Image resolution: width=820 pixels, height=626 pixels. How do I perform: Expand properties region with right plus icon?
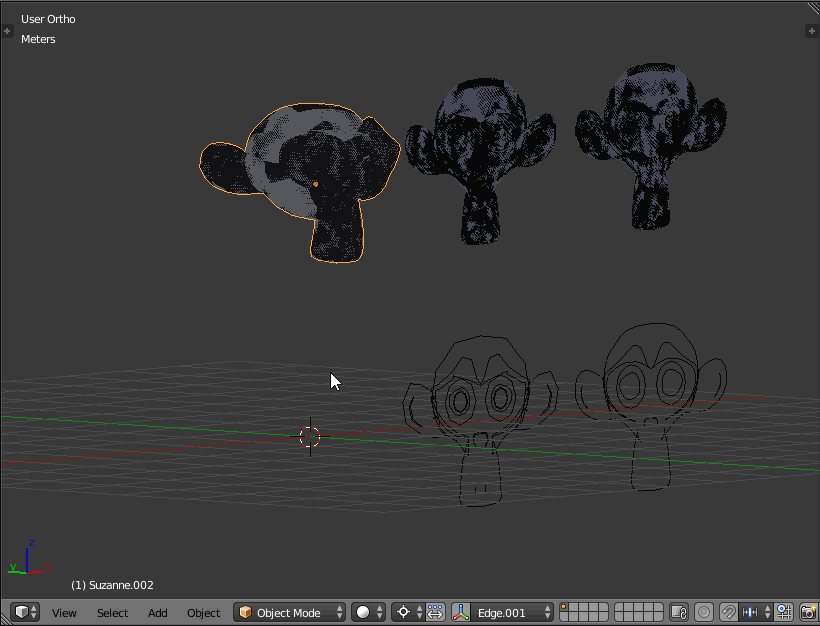point(812,31)
